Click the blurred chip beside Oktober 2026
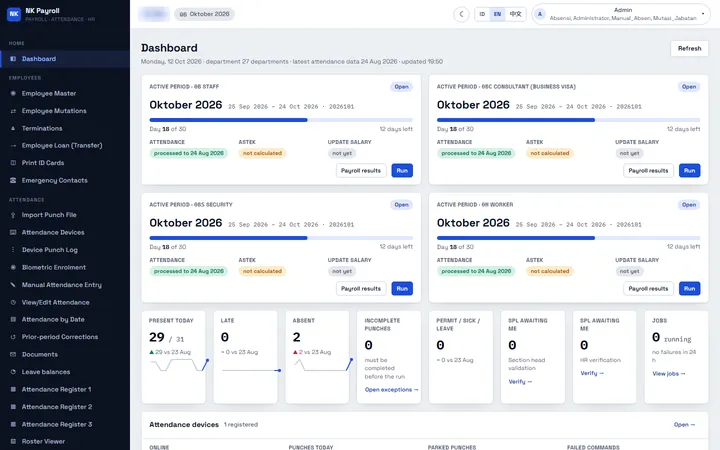The width and height of the screenshot is (720, 450). [x=154, y=14]
